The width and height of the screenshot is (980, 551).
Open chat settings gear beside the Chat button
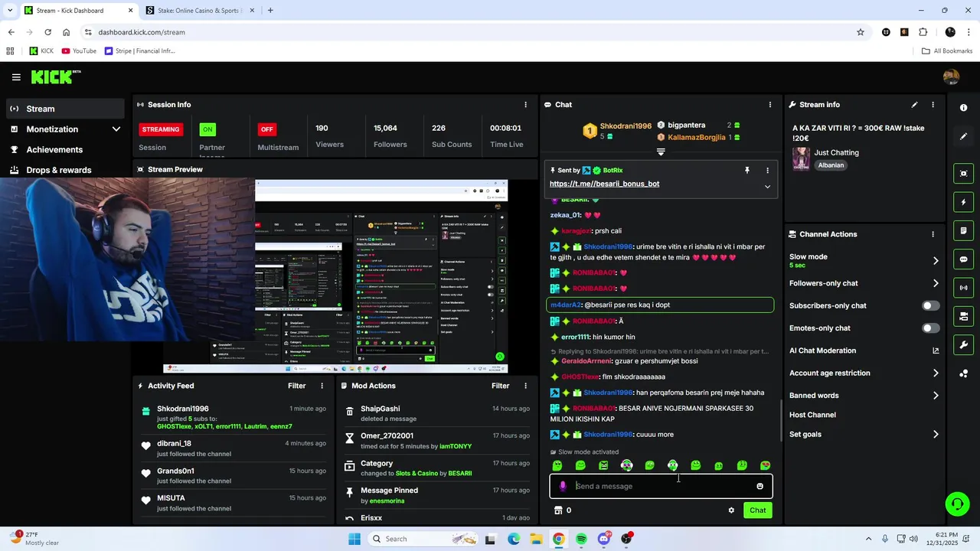[x=731, y=510]
